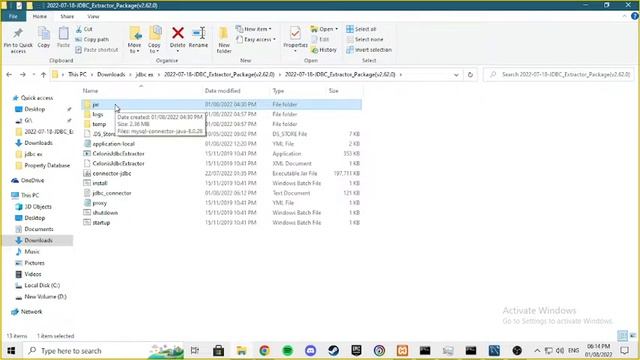This screenshot has height=360, width=640.
Task: Open the File menu tab
Action: pyautogui.click(x=13, y=16)
